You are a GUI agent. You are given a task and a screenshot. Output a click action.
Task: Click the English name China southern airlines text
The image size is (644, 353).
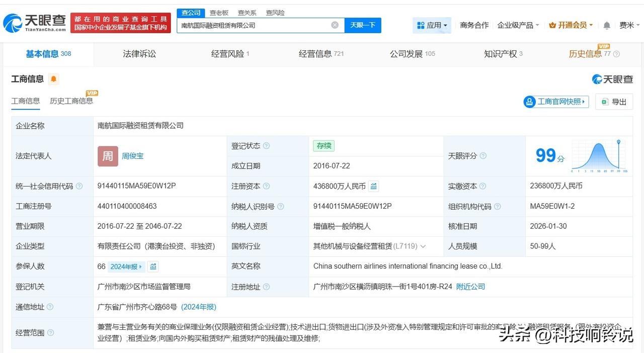[408, 267]
